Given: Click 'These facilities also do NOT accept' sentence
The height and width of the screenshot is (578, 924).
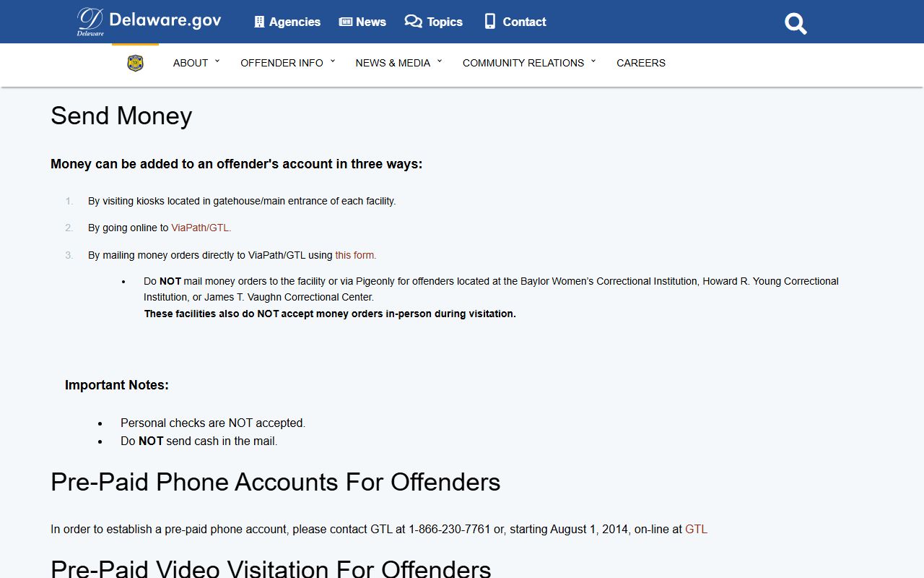Looking at the screenshot, I should click(x=330, y=314).
